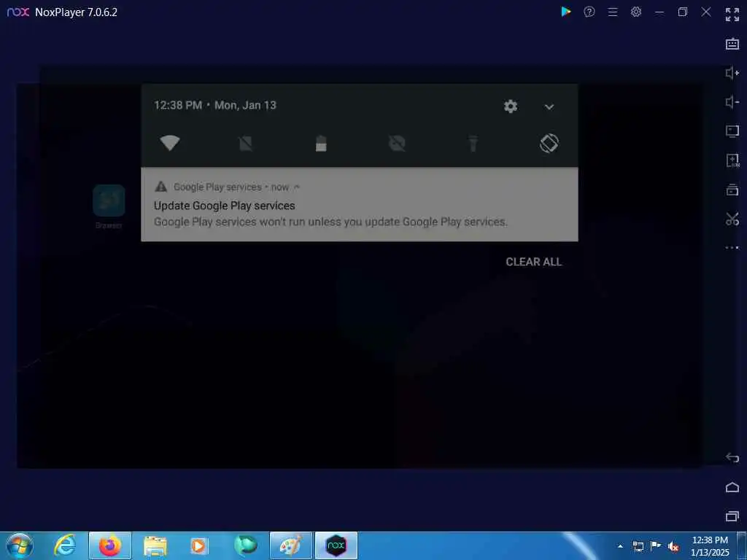Click the Nox taskbar button
This screenshot has height=560, width=747.
(336, 545)
